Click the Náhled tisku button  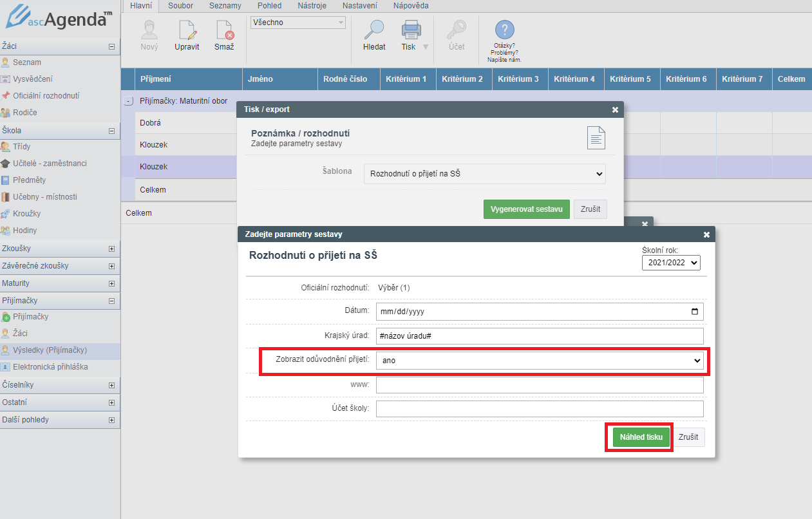coord(640,437)
